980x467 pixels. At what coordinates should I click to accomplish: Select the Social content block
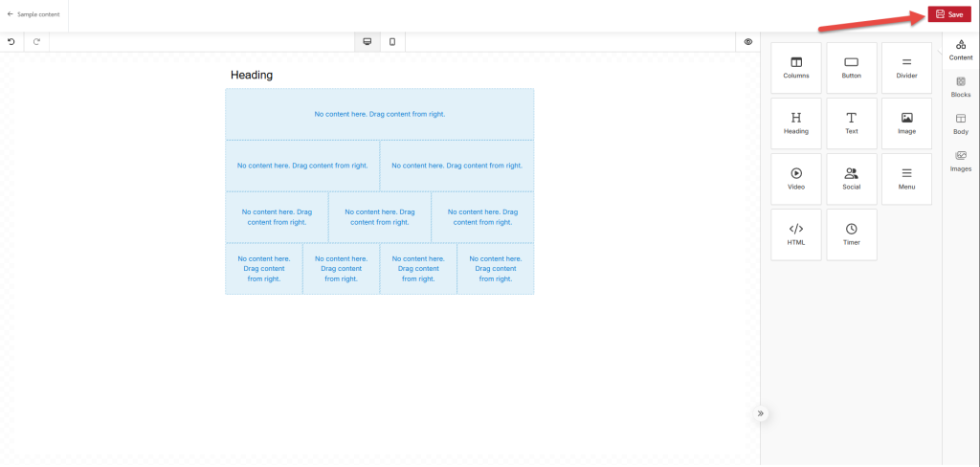[851, 179]
